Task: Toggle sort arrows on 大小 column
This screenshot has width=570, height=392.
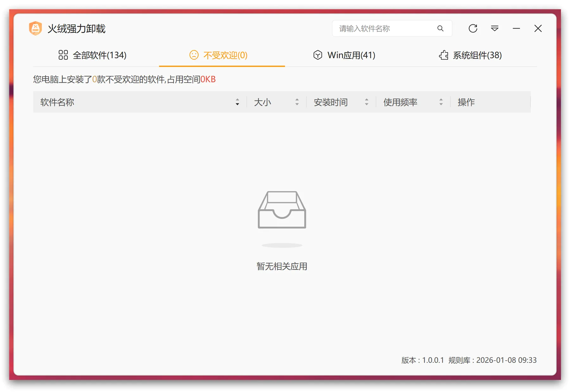Action: tap(297, 102)
